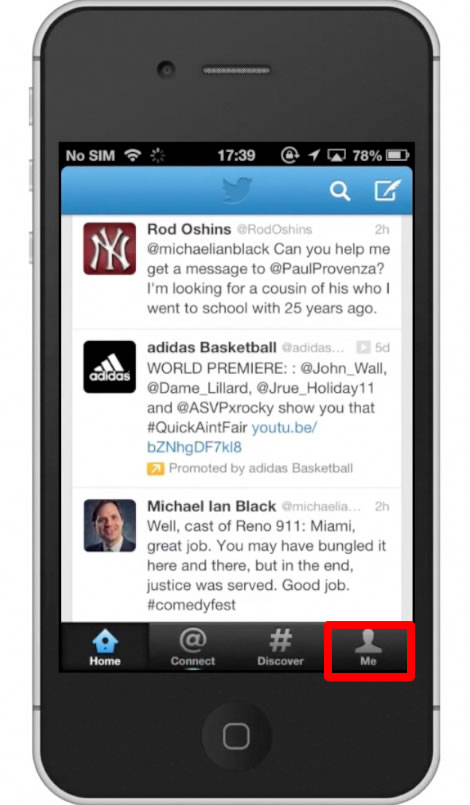Tap the search magnifier icon
The width and height of the screenshot is (470, 805).
[x=340, y=191]
